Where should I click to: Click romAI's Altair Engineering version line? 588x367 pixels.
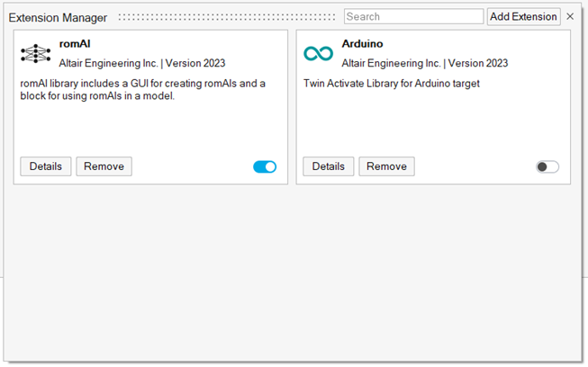(142, 64)
